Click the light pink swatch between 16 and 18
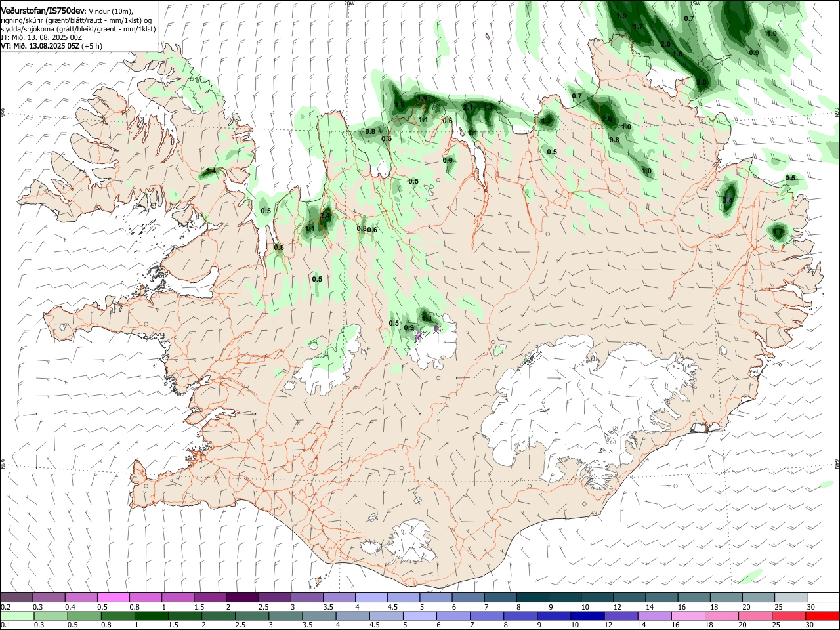Image resolution: width=840 pixels, height=630 pixels. (x=688, y=616)
